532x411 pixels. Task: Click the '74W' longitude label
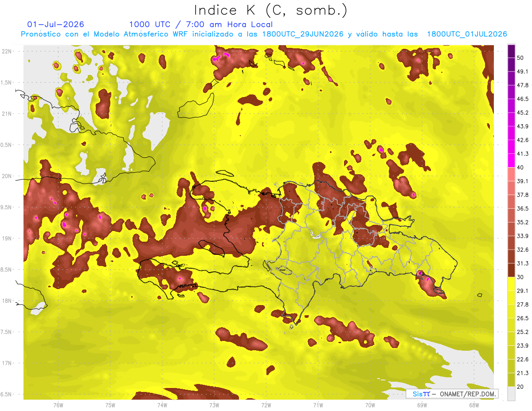point(162,405)
